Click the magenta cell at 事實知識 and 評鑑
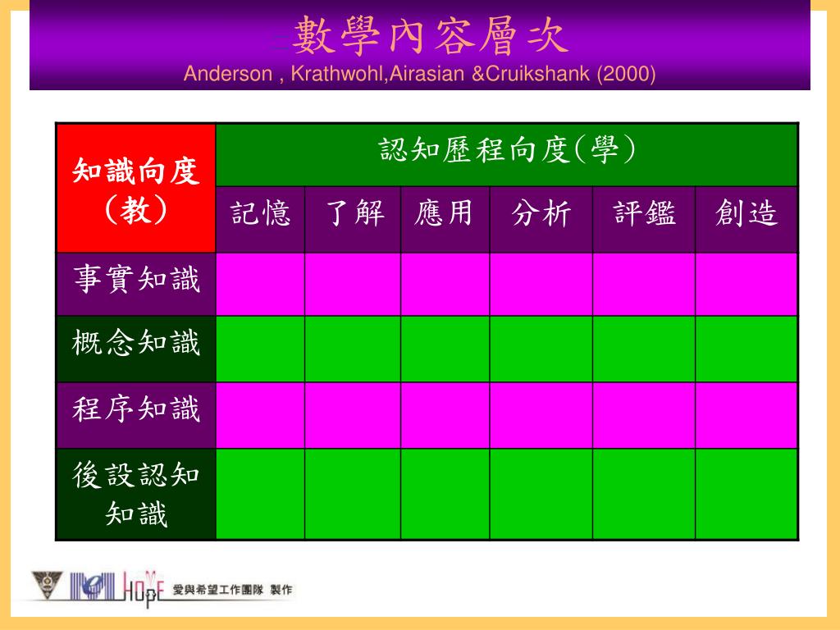The height and width of the screenshot is (630, 840). [x=644, y=285]
